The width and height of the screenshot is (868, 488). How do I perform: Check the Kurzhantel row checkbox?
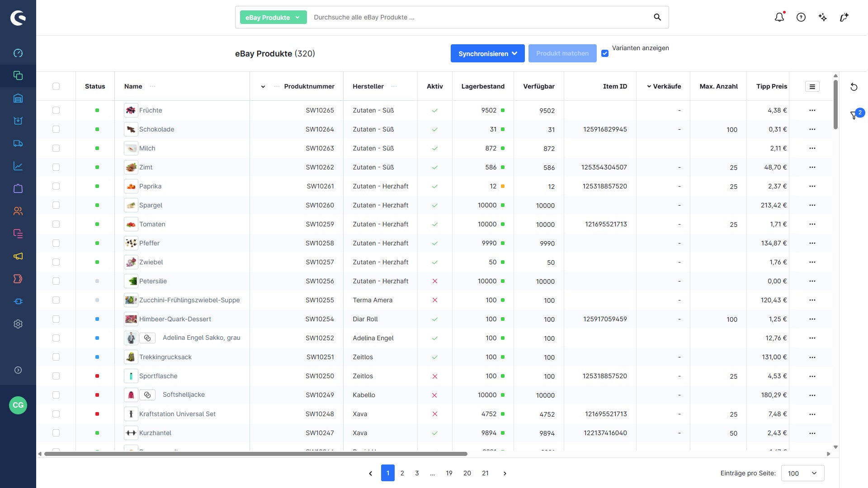click(56, 433)
